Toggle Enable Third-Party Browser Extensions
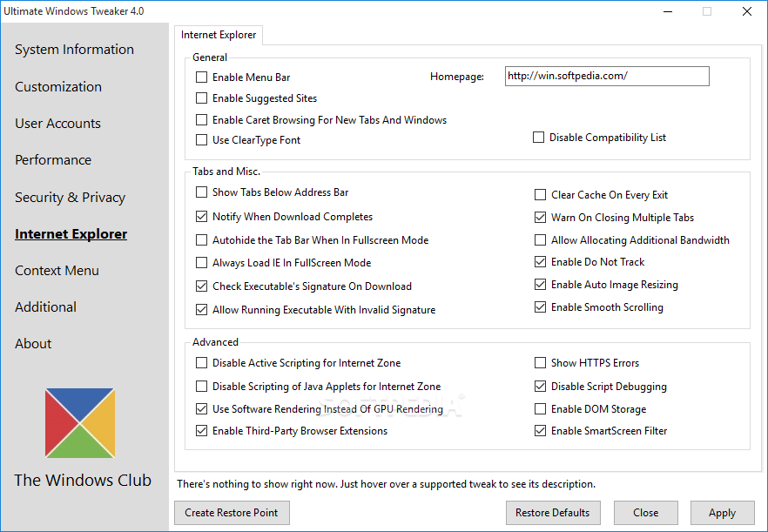Screen dimensions: 768x532 (x=201, y=431)
